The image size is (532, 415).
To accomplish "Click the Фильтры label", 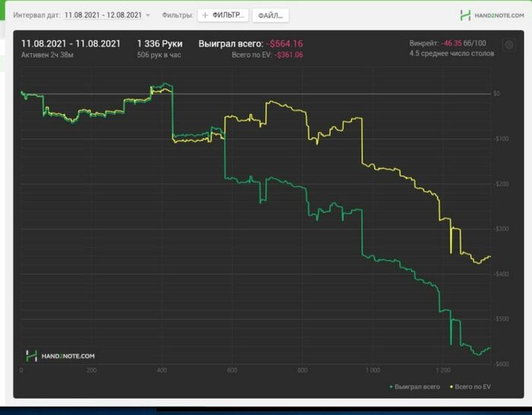I will click(177, 15).
